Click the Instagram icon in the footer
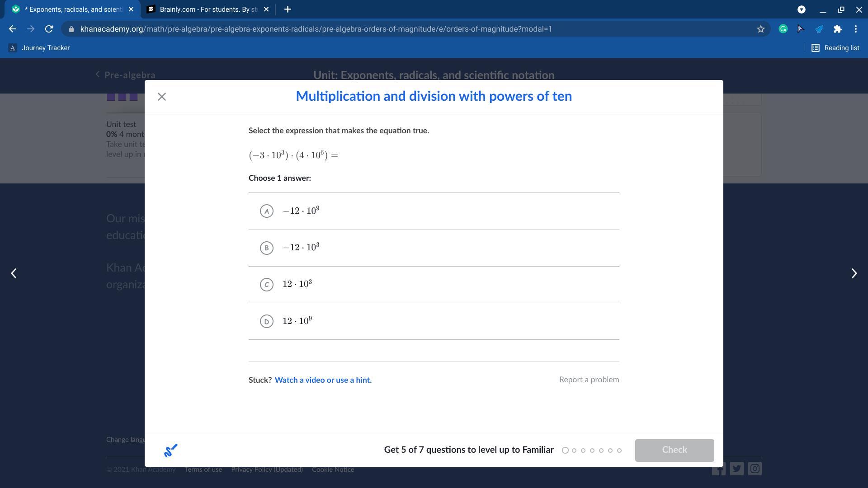The width and height of the screenshot is (868, 488). [x=755, y=469]
